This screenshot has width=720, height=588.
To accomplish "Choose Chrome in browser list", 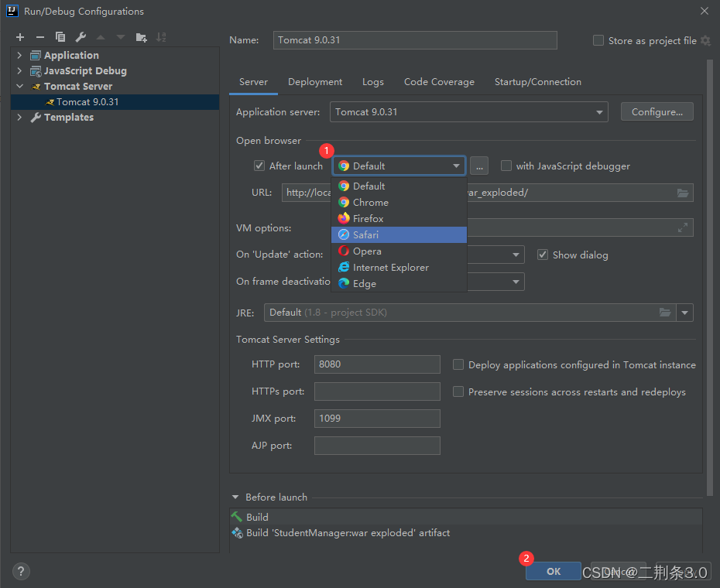I will tap(399, 203).
